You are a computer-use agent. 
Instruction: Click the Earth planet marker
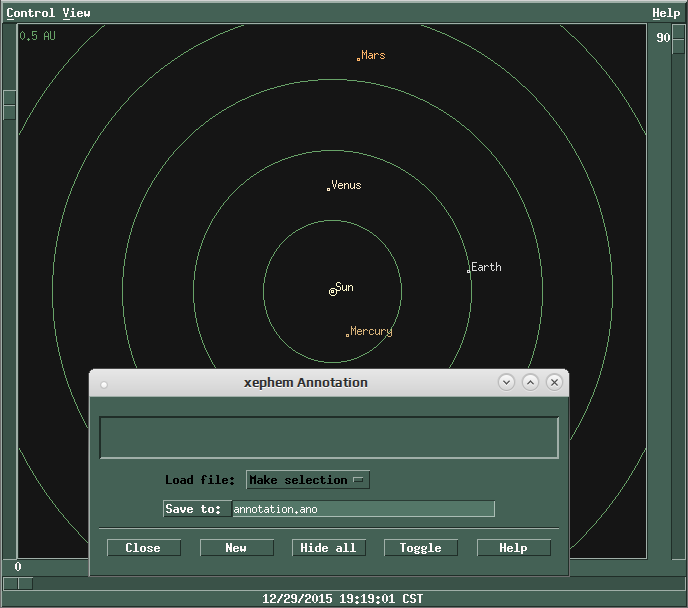468,271
